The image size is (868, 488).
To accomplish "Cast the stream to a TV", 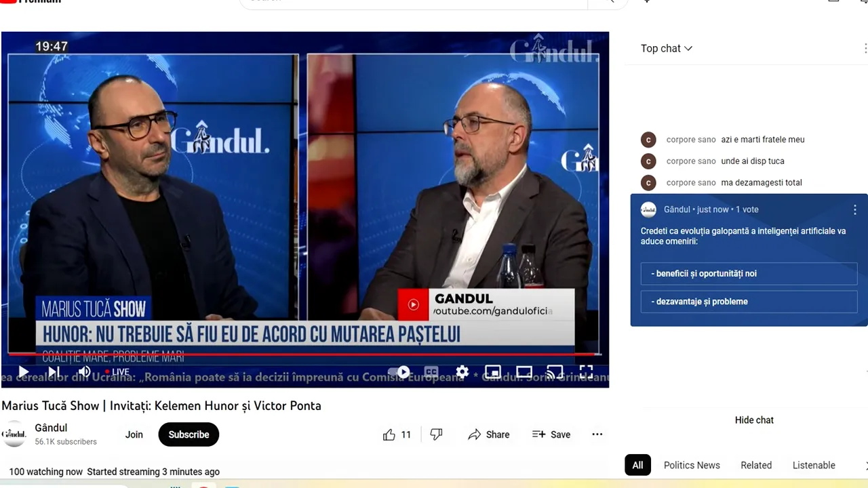I will (554, 372).
